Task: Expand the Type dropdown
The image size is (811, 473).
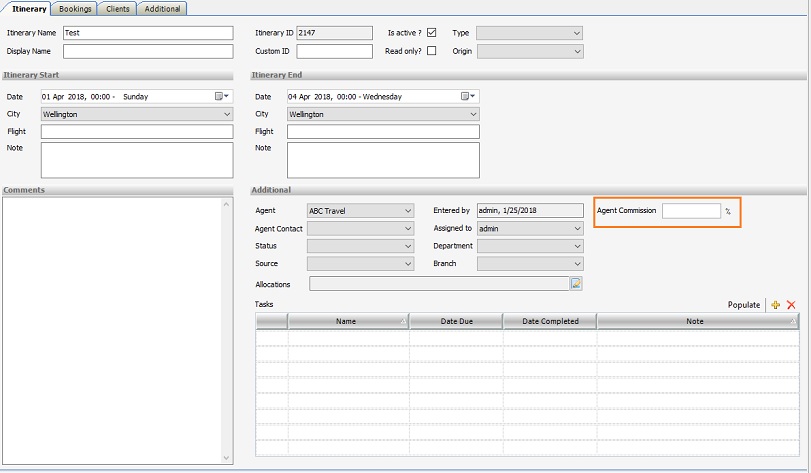Action: pos(529,33)
